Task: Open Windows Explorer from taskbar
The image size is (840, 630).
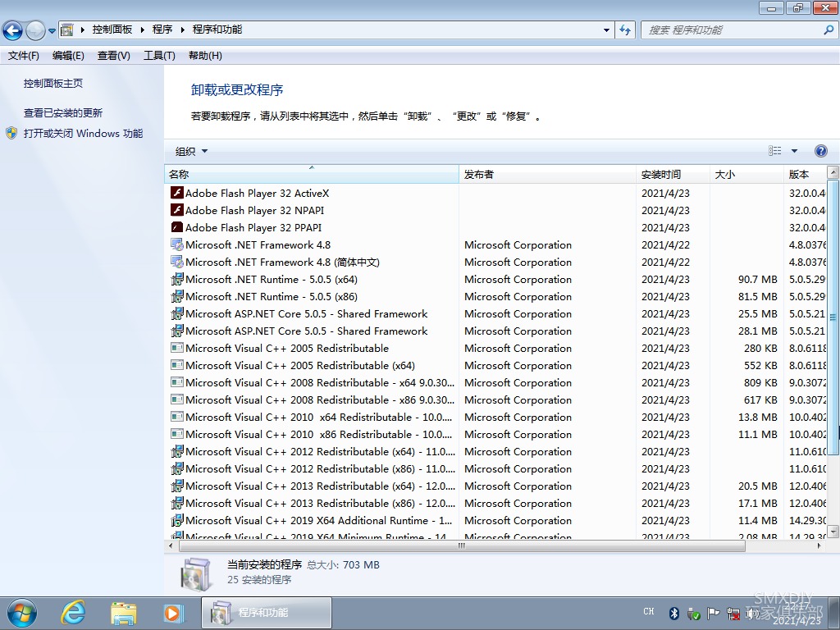Action: coord(123,614)
